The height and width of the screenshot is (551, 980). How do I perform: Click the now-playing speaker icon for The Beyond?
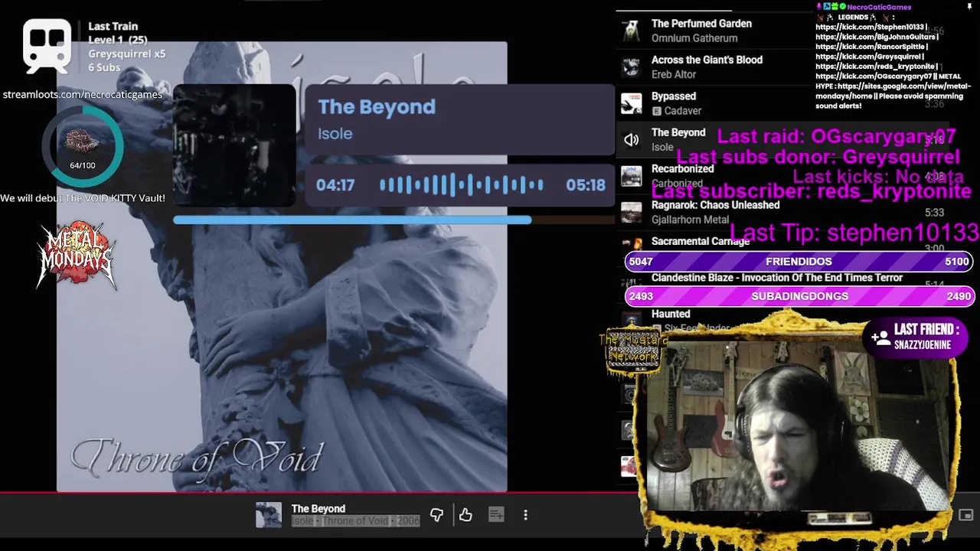[x=631, y=139]
